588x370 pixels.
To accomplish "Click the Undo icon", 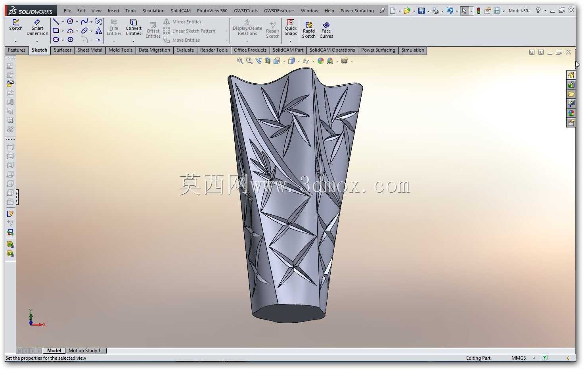I will tap(450, 11).
